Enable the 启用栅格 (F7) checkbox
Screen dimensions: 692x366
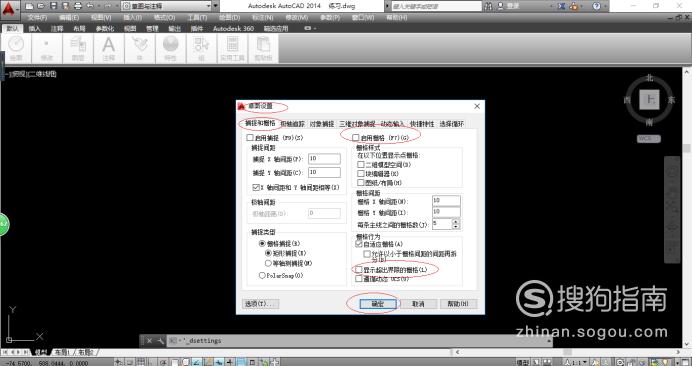point(355,138)
